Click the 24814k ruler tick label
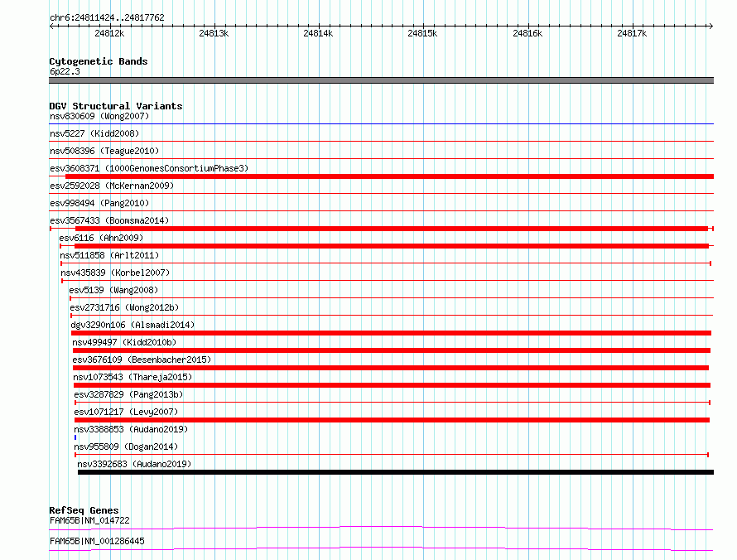Screen dimensions: 737x560 [x=318, y=33]
